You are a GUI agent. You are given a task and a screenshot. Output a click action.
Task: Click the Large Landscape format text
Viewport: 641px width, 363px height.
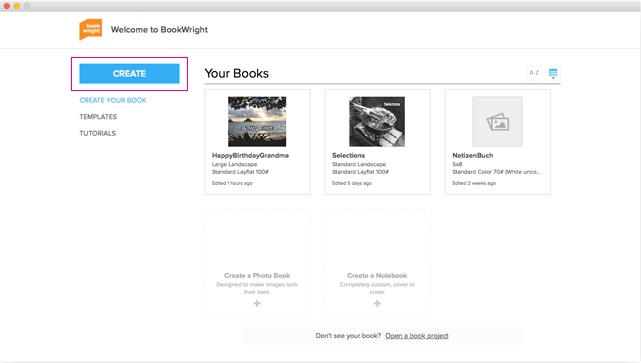(x=234, y=164)
